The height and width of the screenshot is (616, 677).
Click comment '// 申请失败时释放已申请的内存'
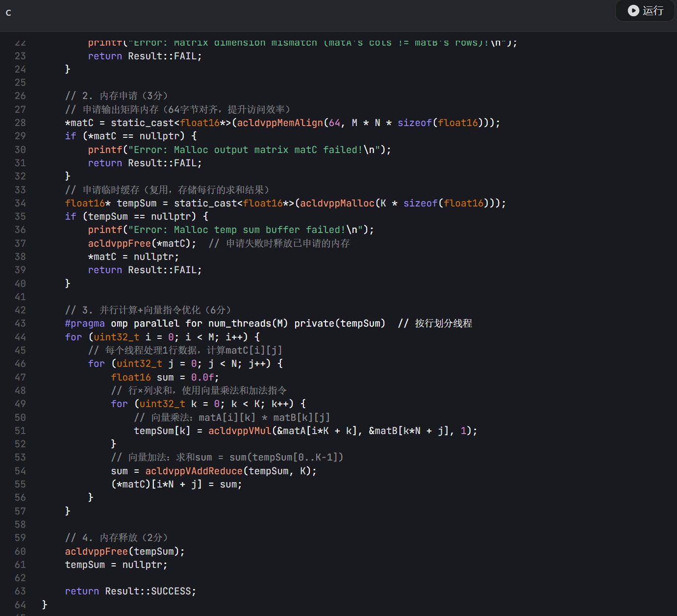coord(279,243)
